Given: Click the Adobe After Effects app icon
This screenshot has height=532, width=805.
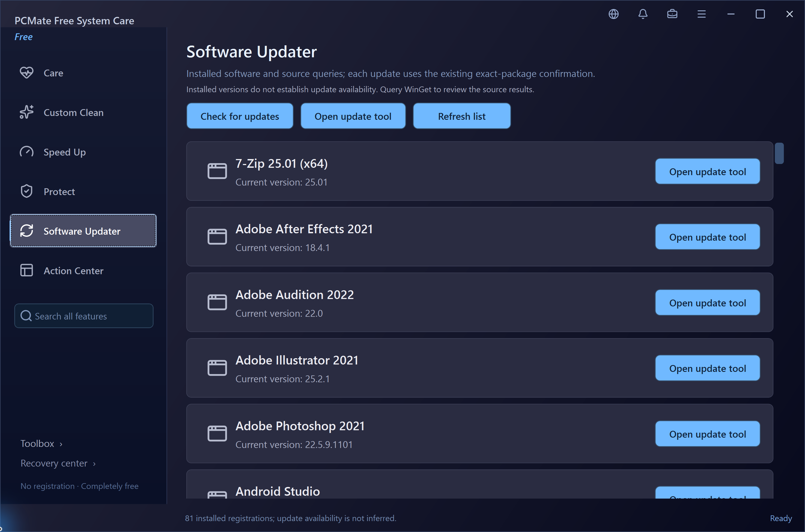Looking at the screenshot, I should (x=217, y=237).
